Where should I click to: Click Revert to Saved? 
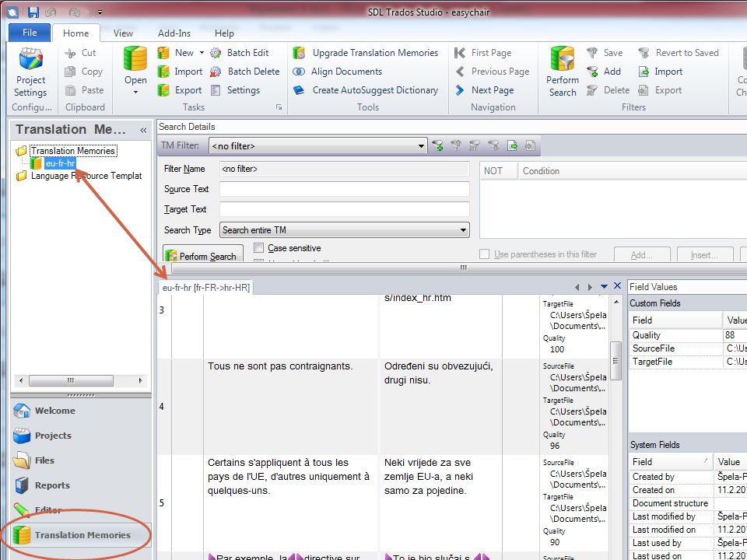(x=679, y=53)
